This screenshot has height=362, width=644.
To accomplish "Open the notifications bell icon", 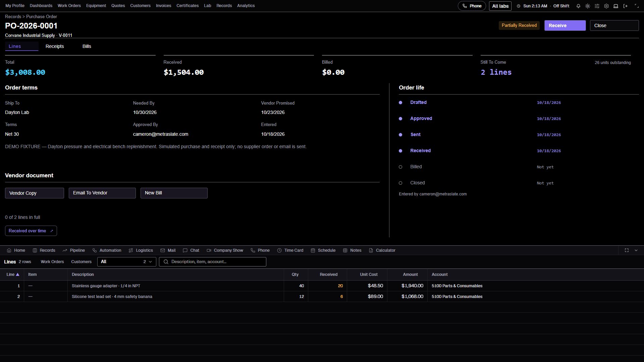I will tap(578, 6).
